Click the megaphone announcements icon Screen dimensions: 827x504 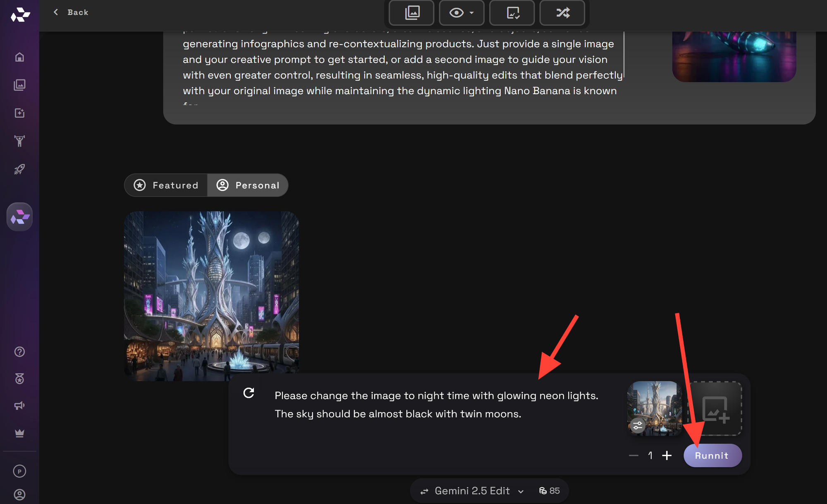click(x=19, y=406)
